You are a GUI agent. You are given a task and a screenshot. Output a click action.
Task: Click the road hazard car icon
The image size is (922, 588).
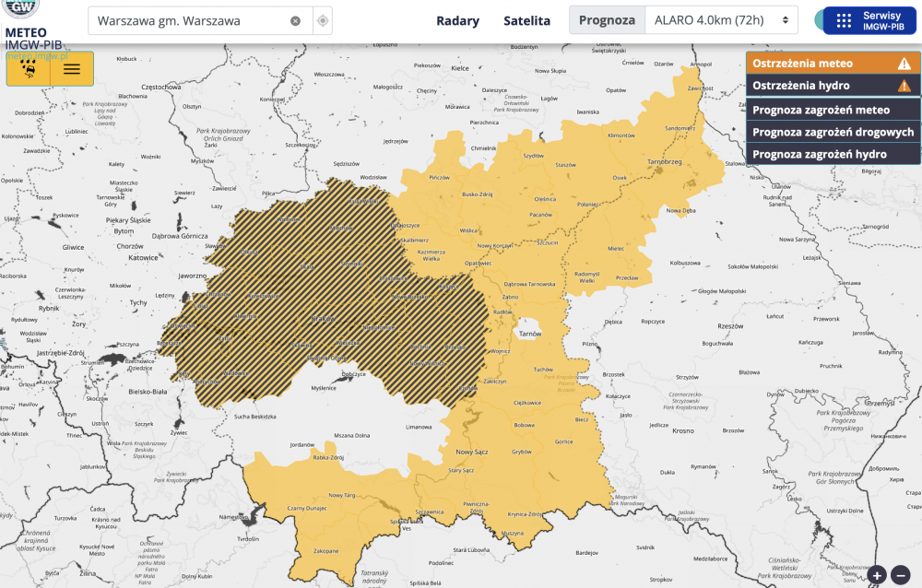click(x=29, y=69)
